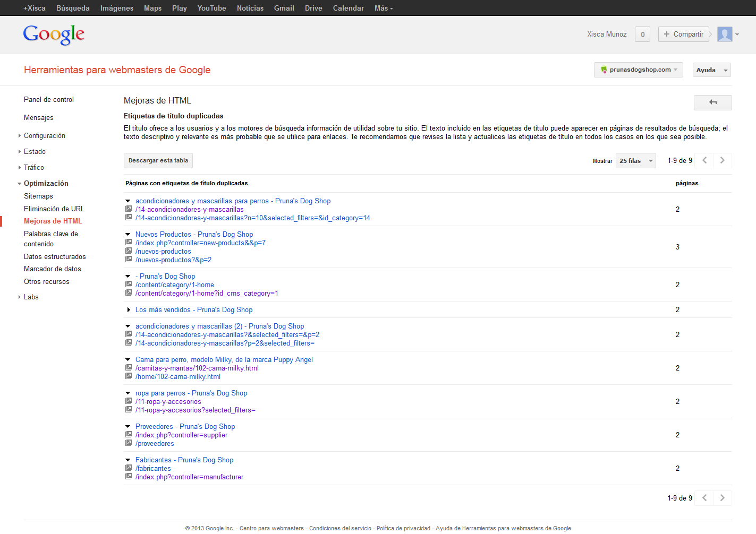The height and width of the screenshot is (534, 756).
Task: Open Mensajes in the sidebar
Action: (39, 117)
